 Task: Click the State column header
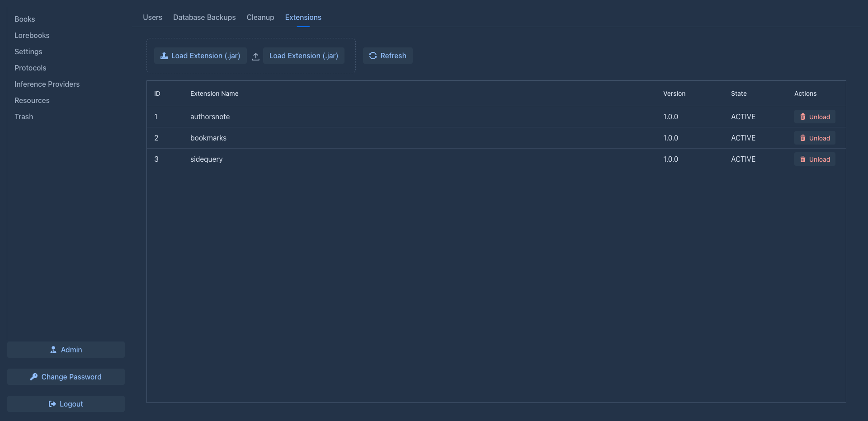click(739, 94)
